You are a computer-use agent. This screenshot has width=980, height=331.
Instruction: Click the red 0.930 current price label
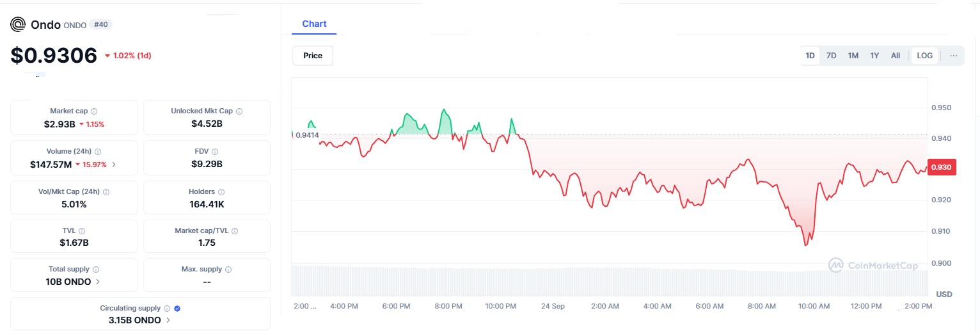(x=941, y=167)
